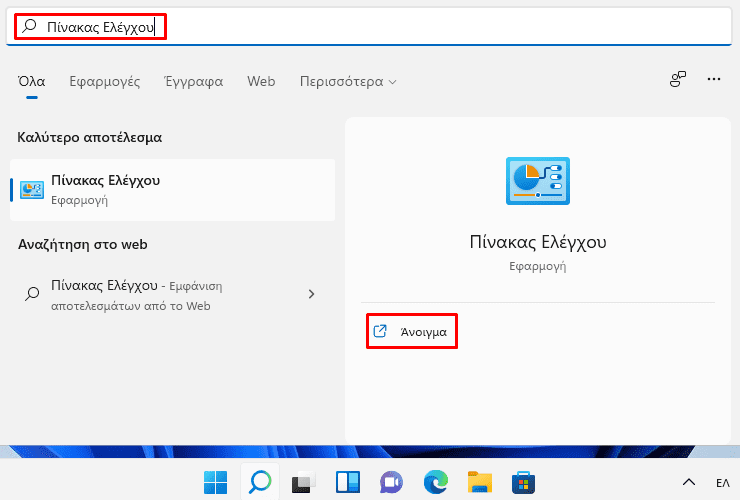The width and height of the screenshot is (740, 500).
Task: Switch to the Εφαρμογές tab
Action: [x=104, y=82]
